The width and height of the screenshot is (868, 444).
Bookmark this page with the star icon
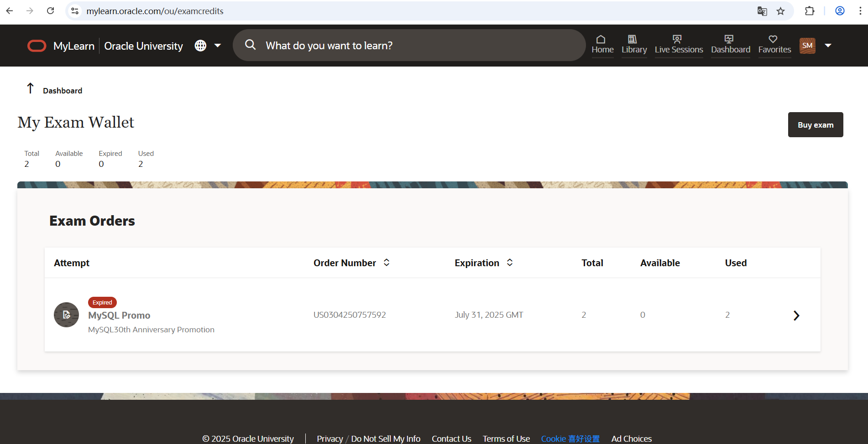pyautogui.click(x=781, y=11)
